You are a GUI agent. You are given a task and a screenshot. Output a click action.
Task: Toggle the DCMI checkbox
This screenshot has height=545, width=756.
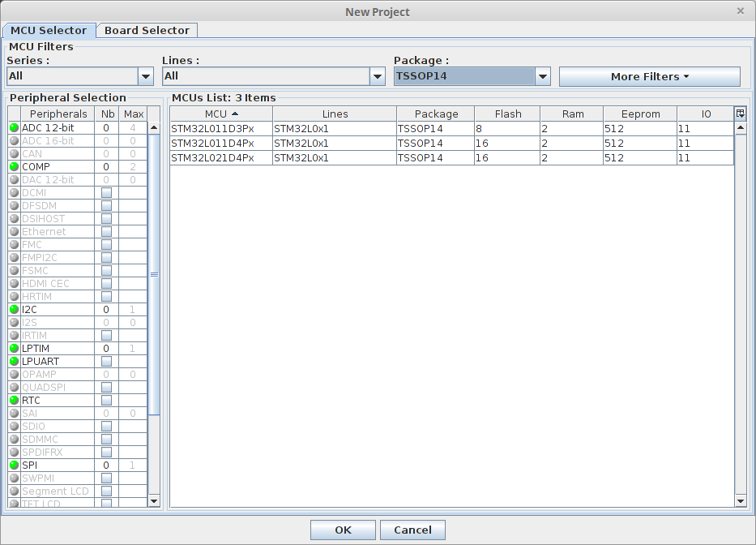click(107, 192)
